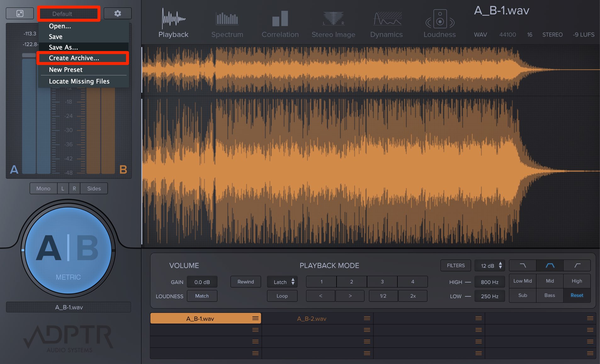Click the loudness Match button
Screen dimensions: 600x364
[202, 296]
